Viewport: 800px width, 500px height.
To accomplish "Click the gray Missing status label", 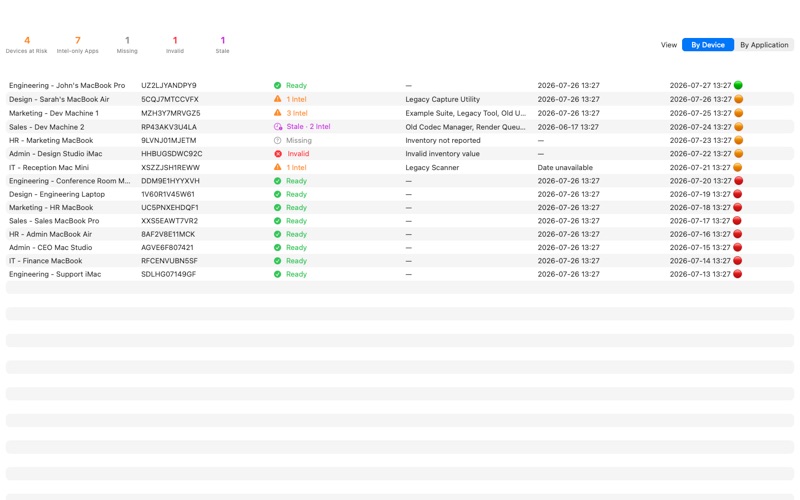I will coord(298,140).
